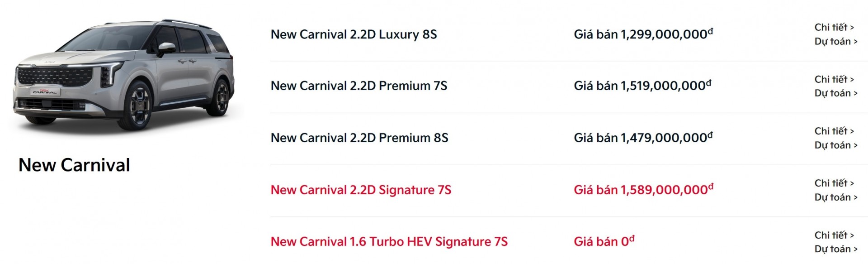Select New Carnival 2.2D Premium 7S name
Screen dimensions: 868x264
[359, 86]
